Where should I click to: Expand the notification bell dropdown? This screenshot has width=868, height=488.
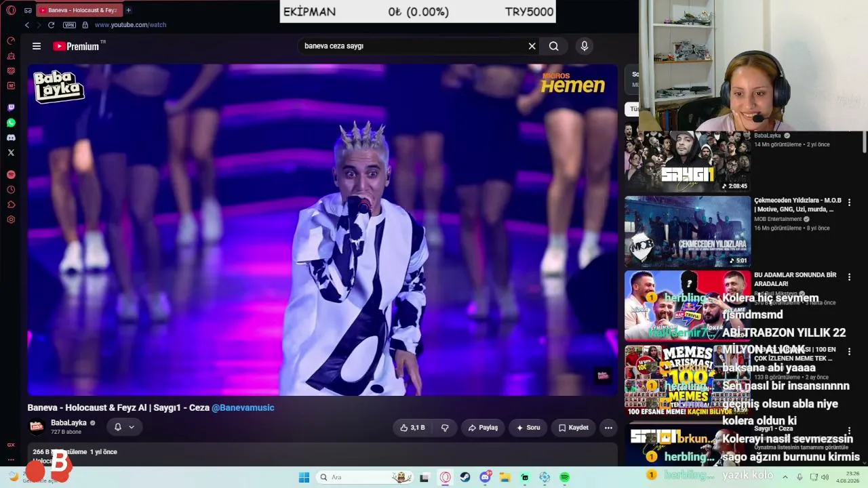pyautogui.click(x=124, y=427)
